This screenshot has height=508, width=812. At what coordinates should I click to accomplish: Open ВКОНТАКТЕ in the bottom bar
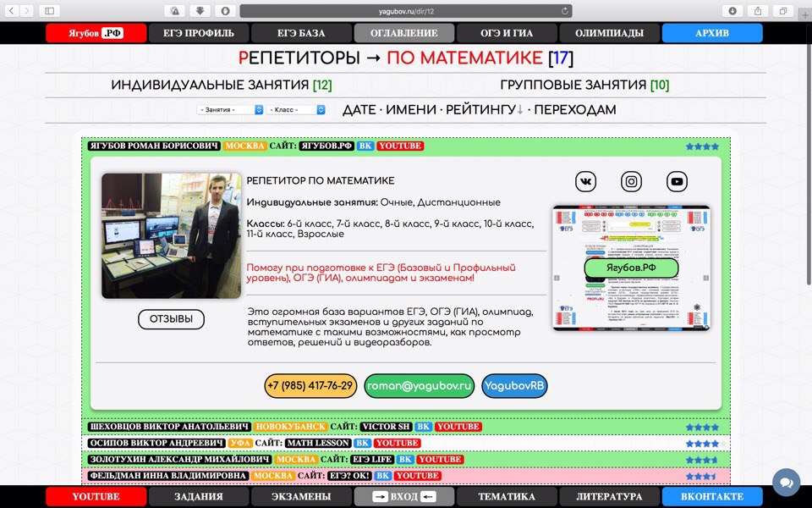tap(712, 497)
